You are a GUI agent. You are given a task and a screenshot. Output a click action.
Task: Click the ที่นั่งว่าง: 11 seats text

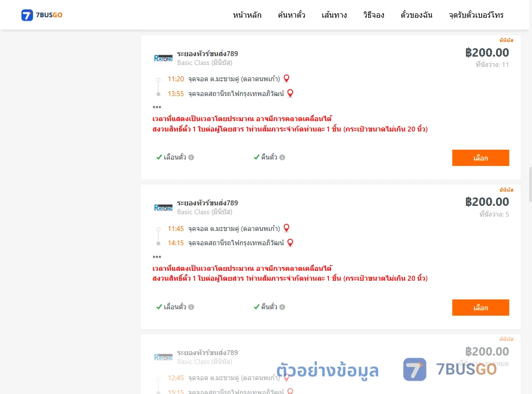click(x=492, y=65)
